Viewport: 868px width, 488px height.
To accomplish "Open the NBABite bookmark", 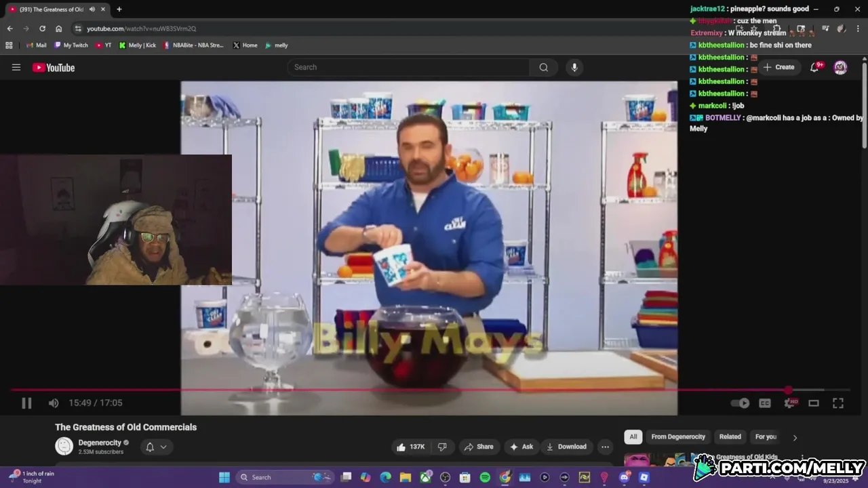I will [193, 45].
